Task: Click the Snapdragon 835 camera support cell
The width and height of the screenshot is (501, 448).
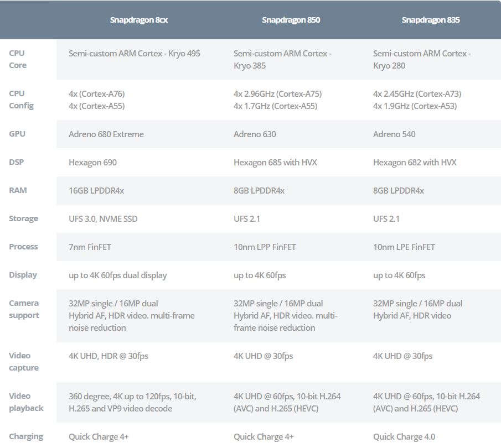Action: (x=417, y=309)
